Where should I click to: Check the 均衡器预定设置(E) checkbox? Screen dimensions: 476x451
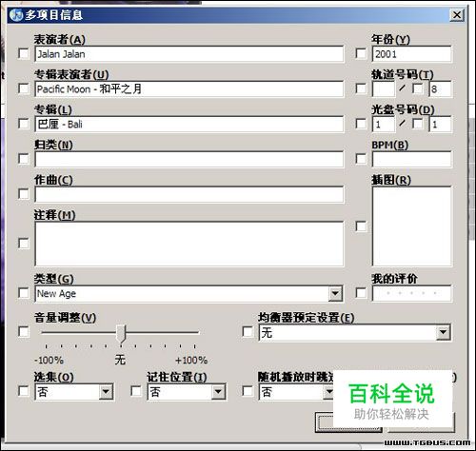coord(248,332)
